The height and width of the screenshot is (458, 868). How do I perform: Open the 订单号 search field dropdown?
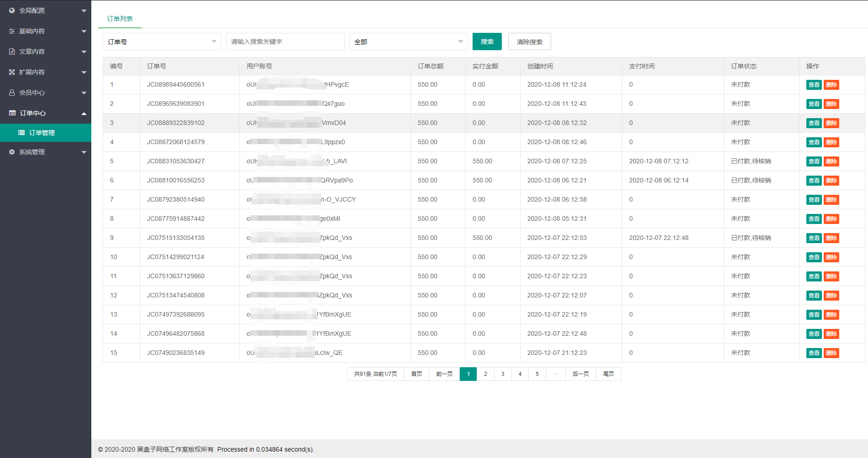click(162, 42)
